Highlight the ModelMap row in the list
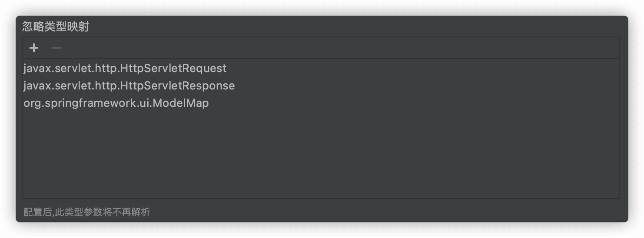This screenshot has width=644, height=238. [x=116, y=103]
